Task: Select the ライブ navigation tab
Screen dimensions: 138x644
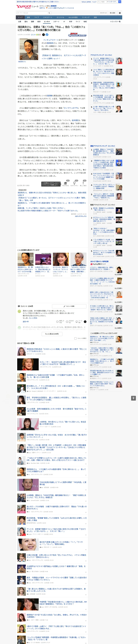Action: (x=37, y=17)
